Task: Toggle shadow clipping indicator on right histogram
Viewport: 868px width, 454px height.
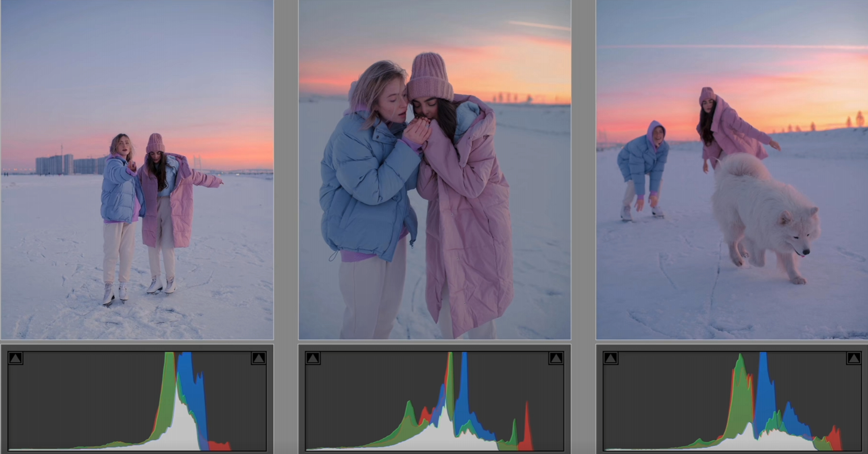Action: [611, 358]
